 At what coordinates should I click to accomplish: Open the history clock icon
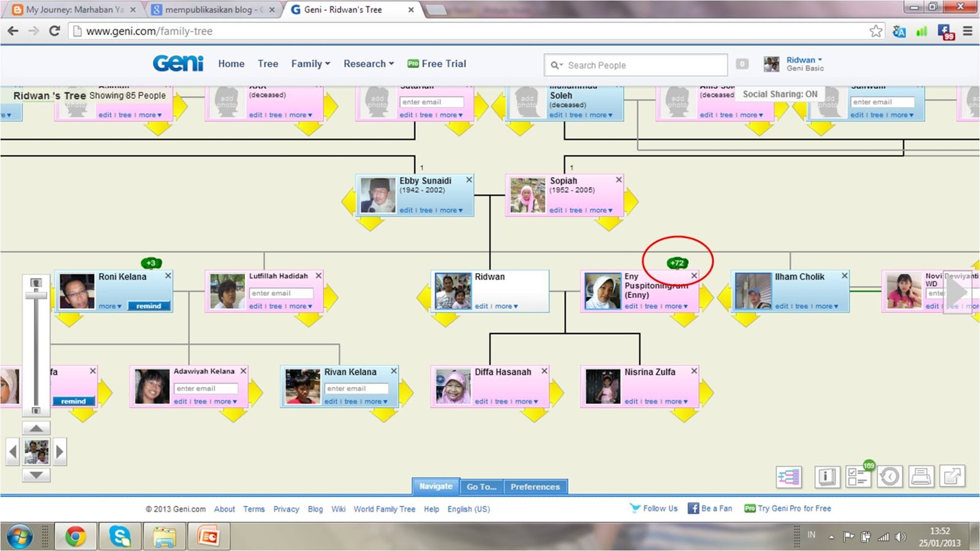tap(890, 476)
